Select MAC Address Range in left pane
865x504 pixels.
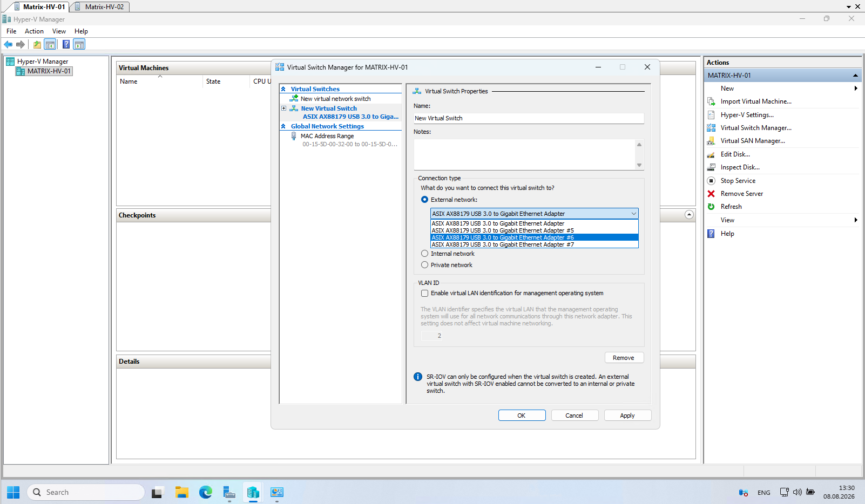pyautogui.click(x=327, y=136)
